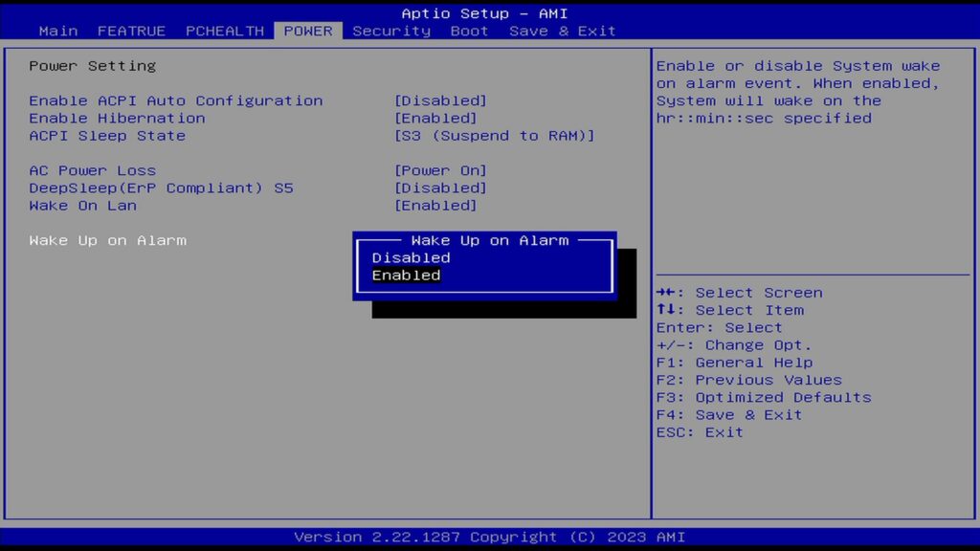Image resolution: width=980 pixels, height=551 pixels.
Task: Click the Wake On Lan setting label
Action: [x=82, y=206]
